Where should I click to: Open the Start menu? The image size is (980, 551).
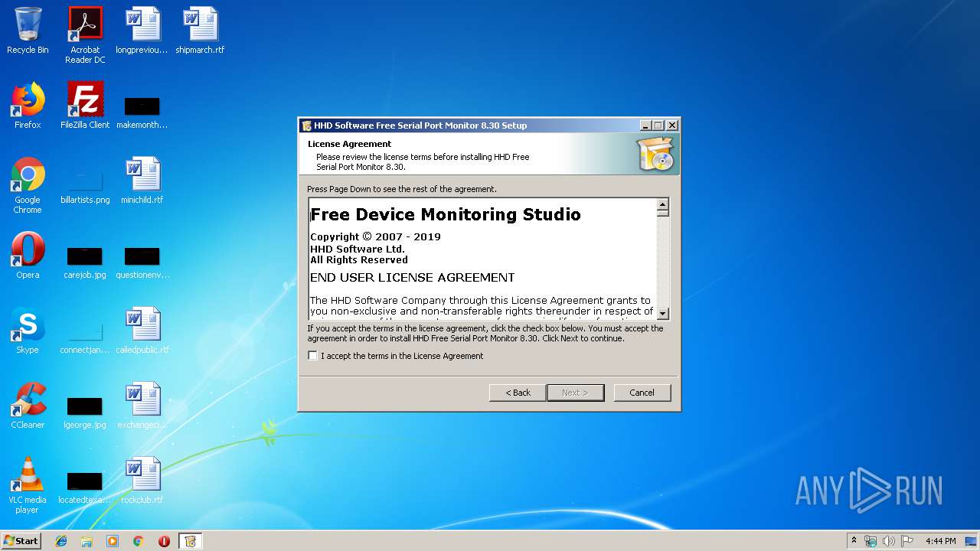click(x=21, y=541)
